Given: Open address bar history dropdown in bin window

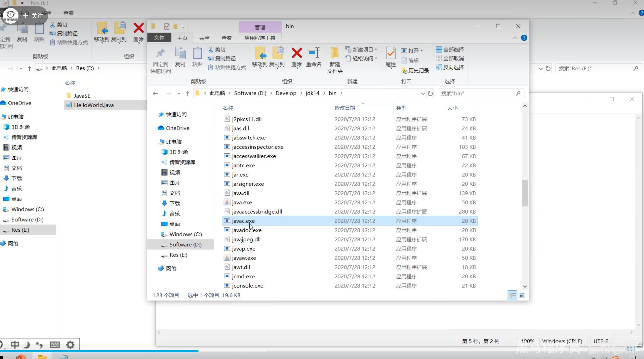Looking at the screenshot, I should [423, 93].
